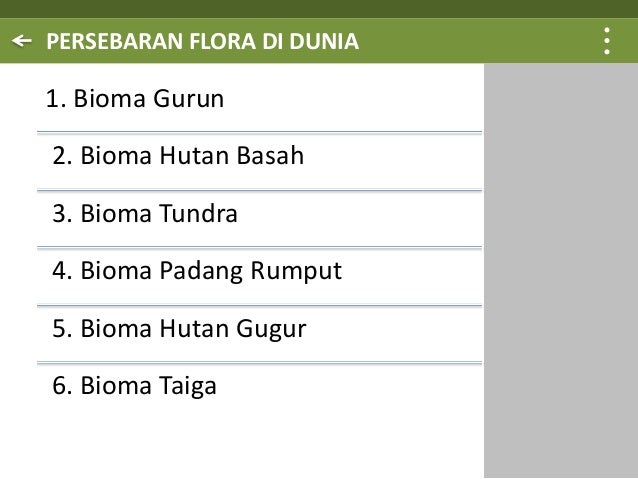This screenshot has width=638, height=479.
Task: Choose Bioma Tundra from list
Action: tap(145, 214)
